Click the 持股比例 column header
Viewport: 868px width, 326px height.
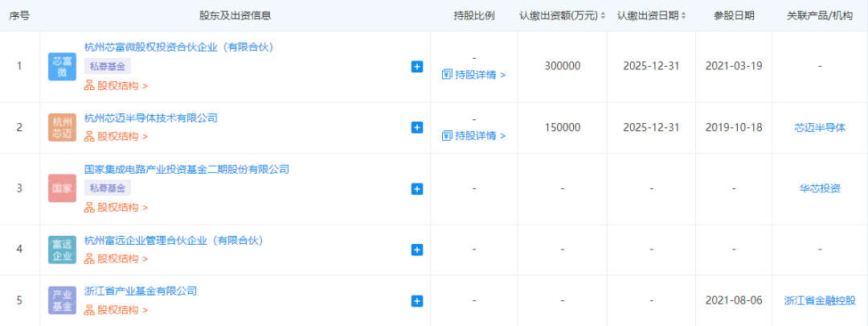(474, 15)
